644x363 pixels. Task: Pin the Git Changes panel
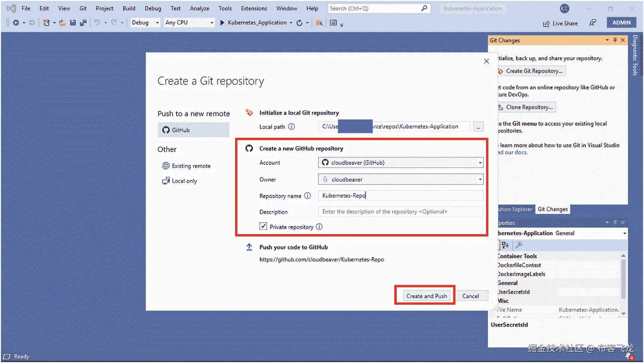point(615,40)
